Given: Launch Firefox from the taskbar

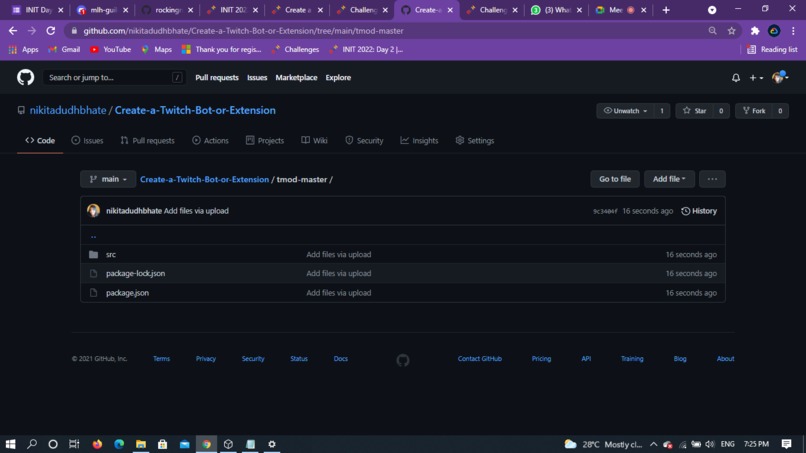Looking at the screenshot, I should (x=97, y=444).
